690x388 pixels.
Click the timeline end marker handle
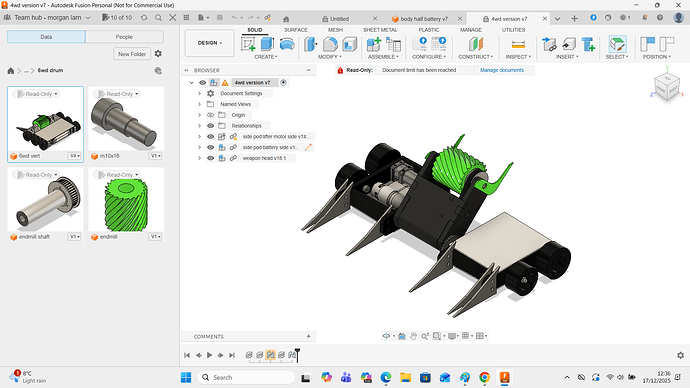point(297,355)
